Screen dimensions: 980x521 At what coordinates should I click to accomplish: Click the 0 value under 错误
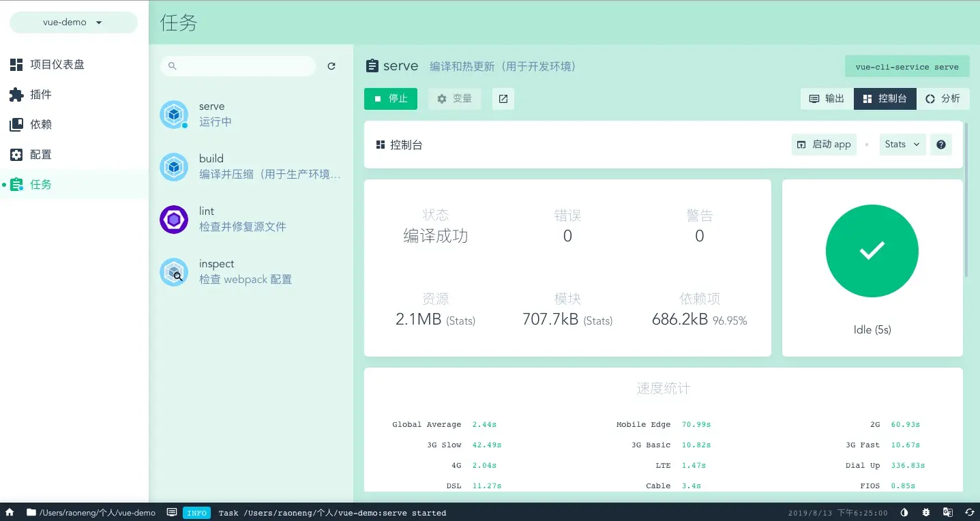(567, 236)
